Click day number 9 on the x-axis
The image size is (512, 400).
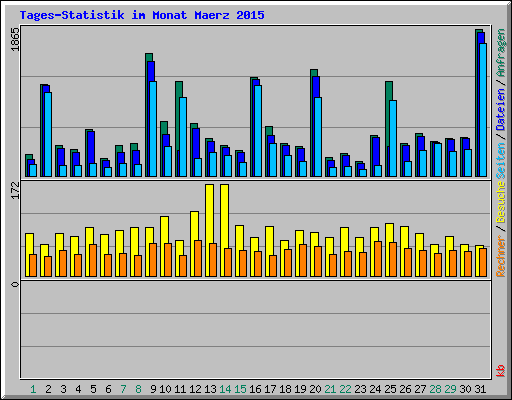tap(153, 389)
